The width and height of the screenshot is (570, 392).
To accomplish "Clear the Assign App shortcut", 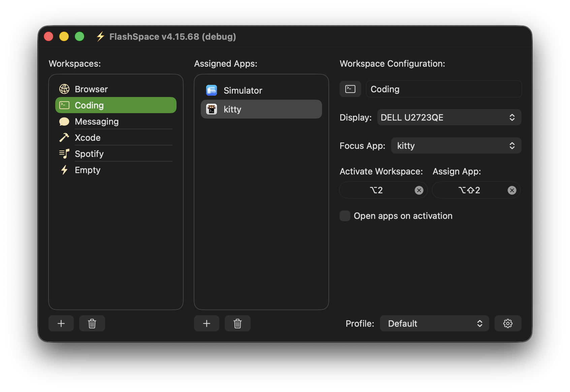I will click(x=512, y=190).
